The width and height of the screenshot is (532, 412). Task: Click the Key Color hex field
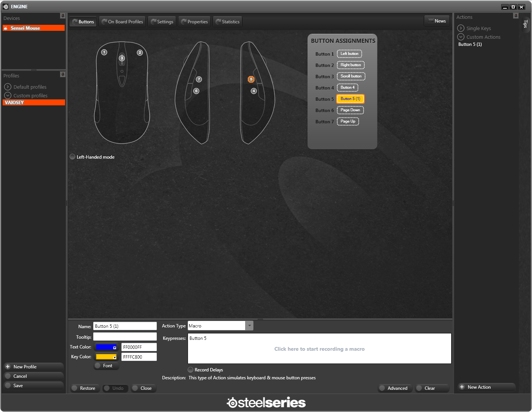click(139, 357)
